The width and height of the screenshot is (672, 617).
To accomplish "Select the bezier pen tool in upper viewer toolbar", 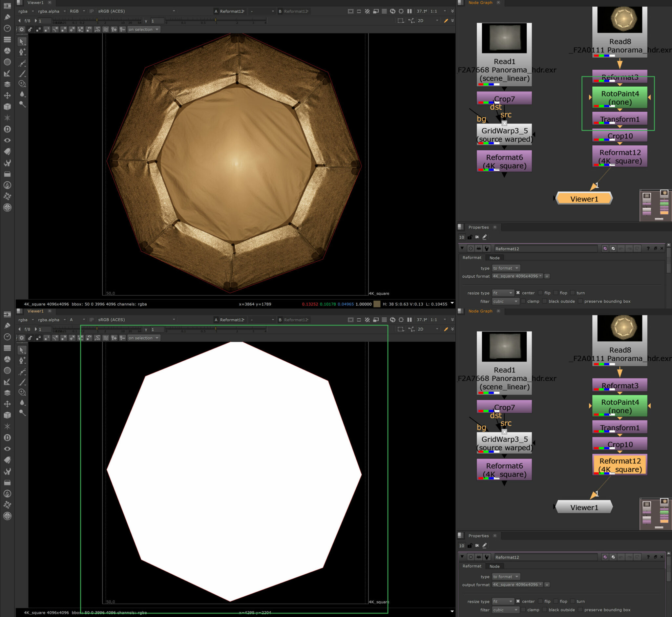I will point(22,52).
